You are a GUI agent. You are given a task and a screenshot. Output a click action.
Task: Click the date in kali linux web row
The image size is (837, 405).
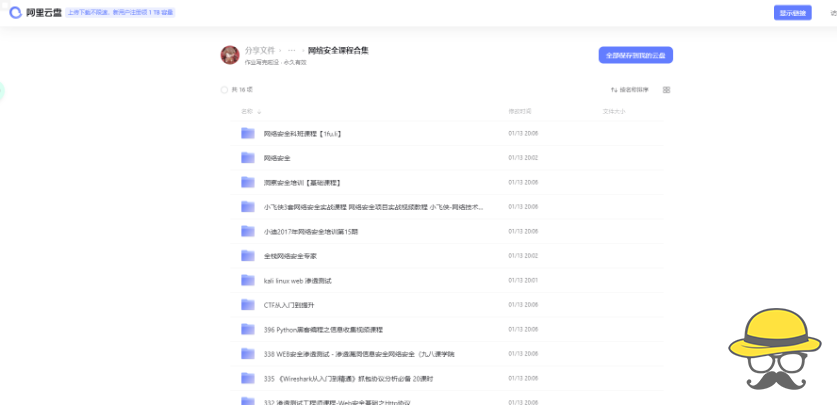pos(523,280)
